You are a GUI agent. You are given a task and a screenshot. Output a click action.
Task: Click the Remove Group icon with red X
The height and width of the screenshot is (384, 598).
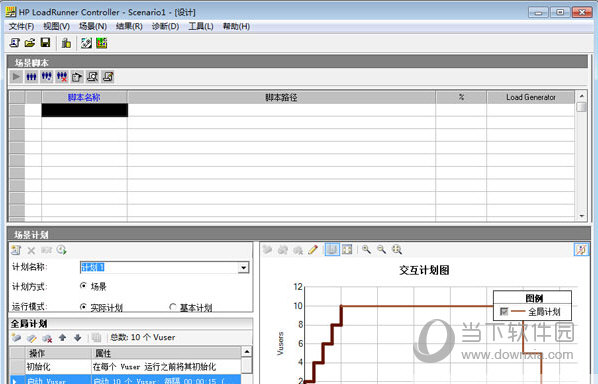[62, 77]
